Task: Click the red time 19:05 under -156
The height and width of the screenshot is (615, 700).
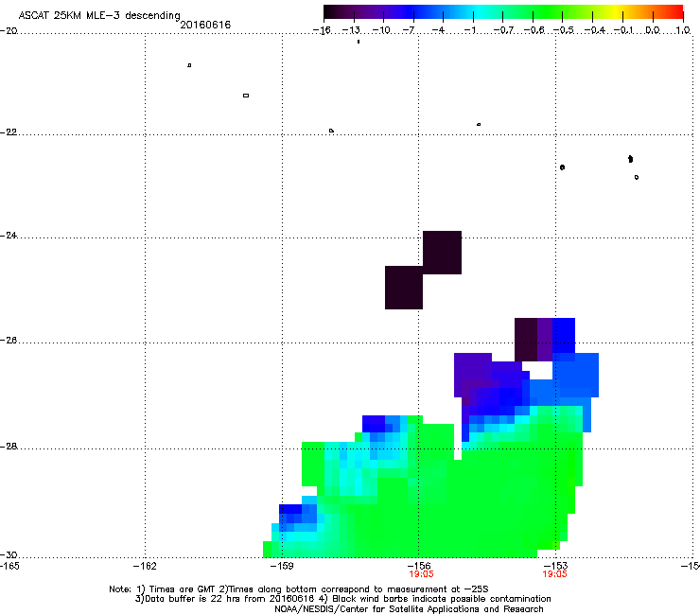Action: click(421, 574)
